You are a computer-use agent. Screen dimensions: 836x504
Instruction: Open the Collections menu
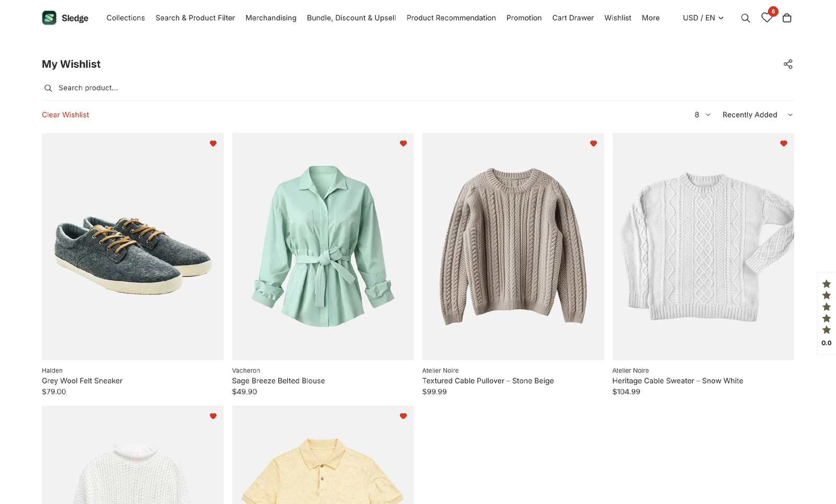(125, 18)
